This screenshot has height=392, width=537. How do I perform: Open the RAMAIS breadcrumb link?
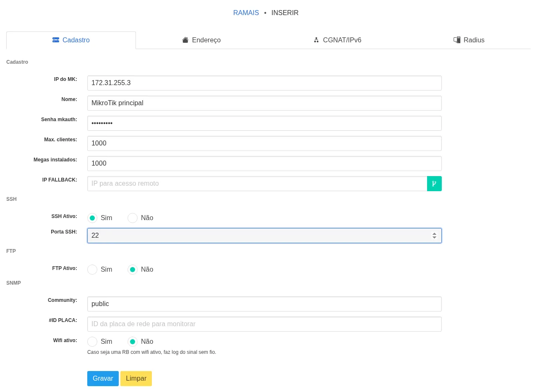click(x=246, y=13)
